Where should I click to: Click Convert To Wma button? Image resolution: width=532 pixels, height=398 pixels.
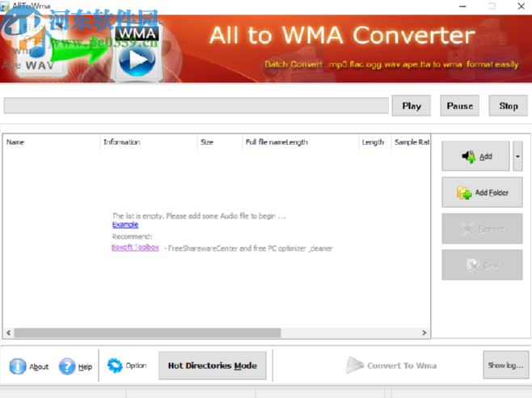tap(391, 366)
